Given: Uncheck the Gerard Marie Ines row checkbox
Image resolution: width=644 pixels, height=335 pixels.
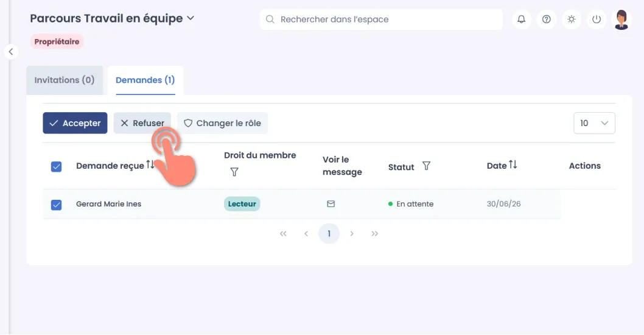Looking at the screenshot, I should [56, 204].
